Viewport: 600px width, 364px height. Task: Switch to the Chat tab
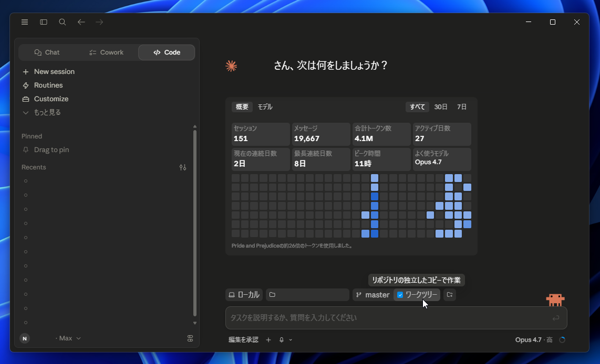tap(47, 52)
